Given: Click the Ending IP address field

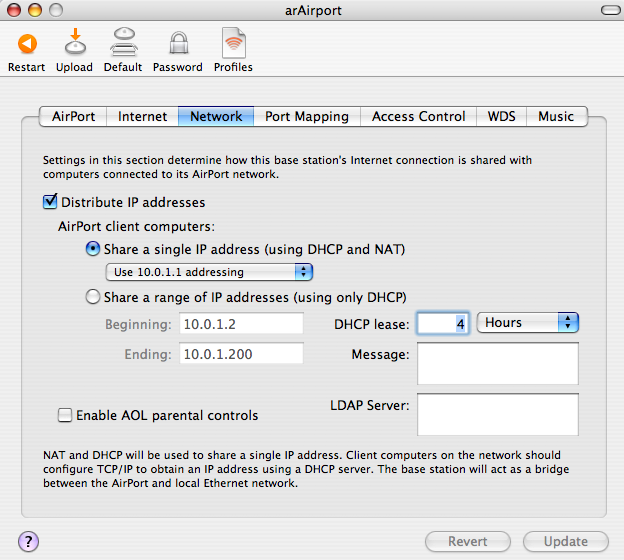Looking at the screenshot, I should pos(241,353).
